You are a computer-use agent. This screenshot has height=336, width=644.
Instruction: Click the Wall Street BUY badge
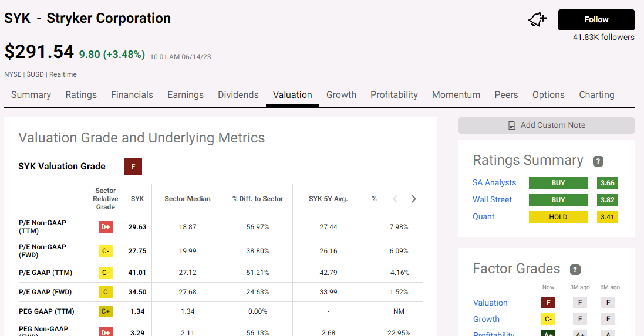pyautogui.click(x=558, y=200)
